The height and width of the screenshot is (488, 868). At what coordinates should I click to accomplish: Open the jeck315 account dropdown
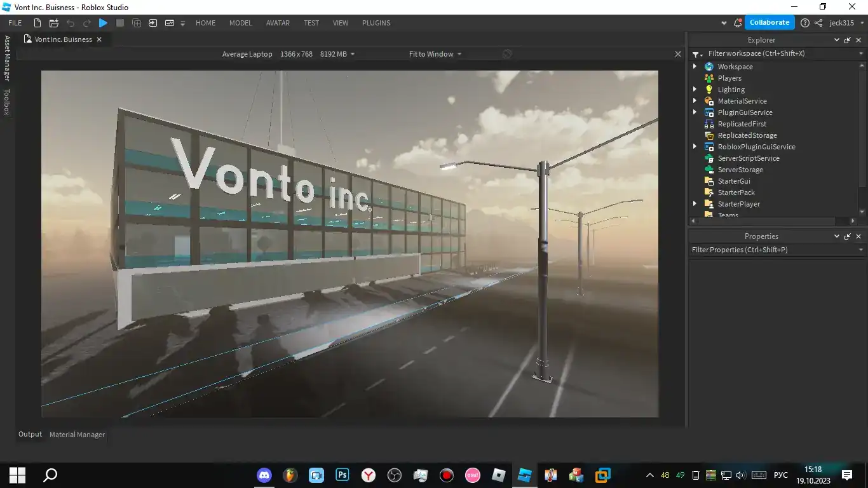(x=846, y=23)
